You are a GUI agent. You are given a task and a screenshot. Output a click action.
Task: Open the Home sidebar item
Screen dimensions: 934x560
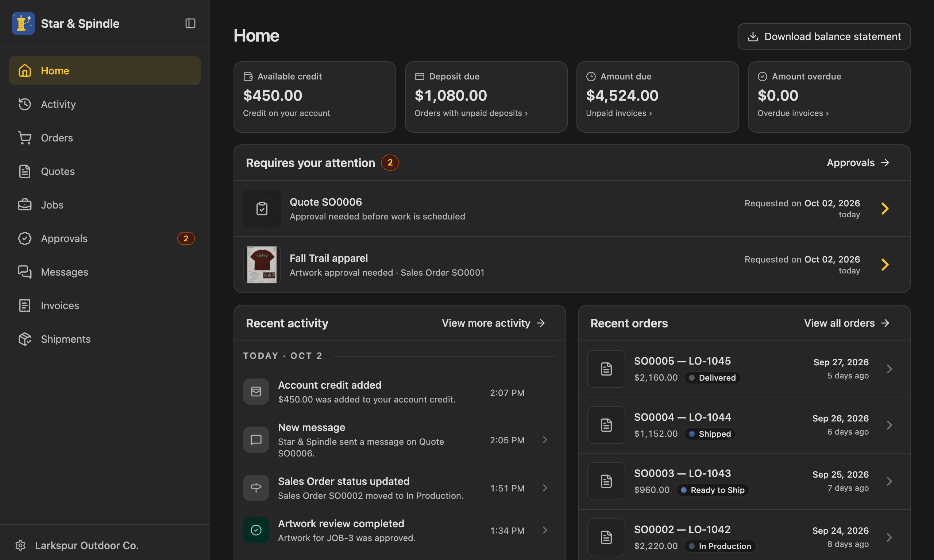[105, 71]
